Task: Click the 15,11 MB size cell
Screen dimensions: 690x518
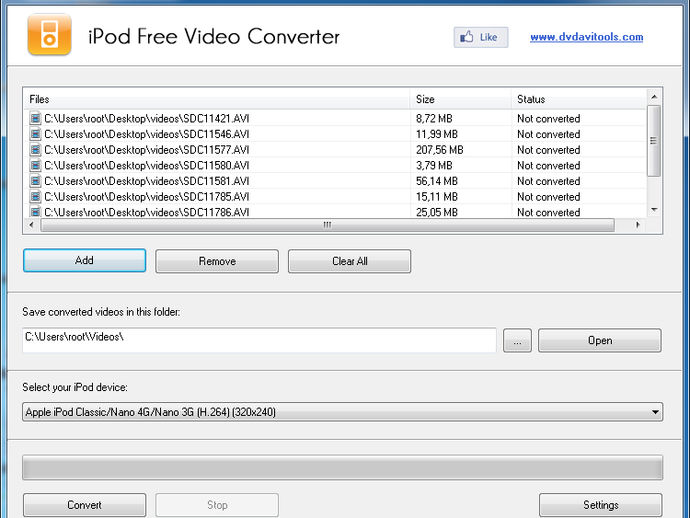Action: click(437, 197)
